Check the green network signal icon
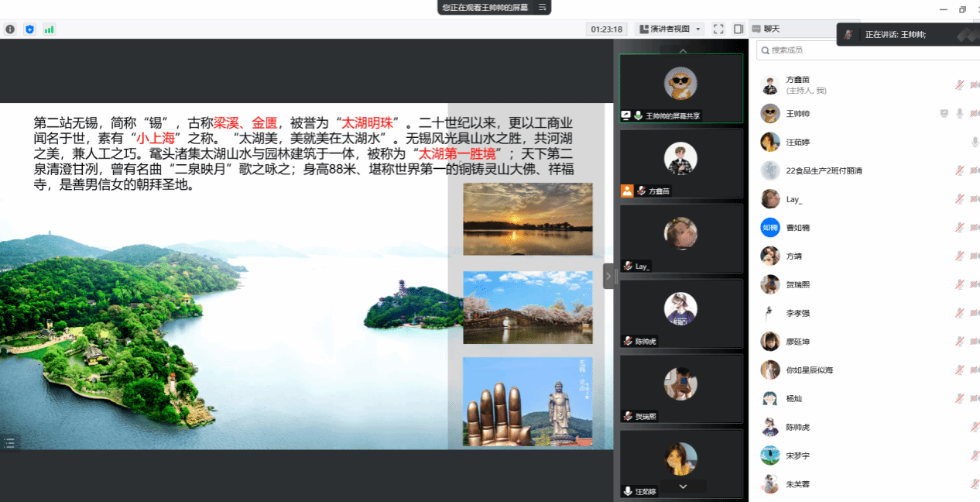This screenshot has width=980, height=502. coord(49,29)
